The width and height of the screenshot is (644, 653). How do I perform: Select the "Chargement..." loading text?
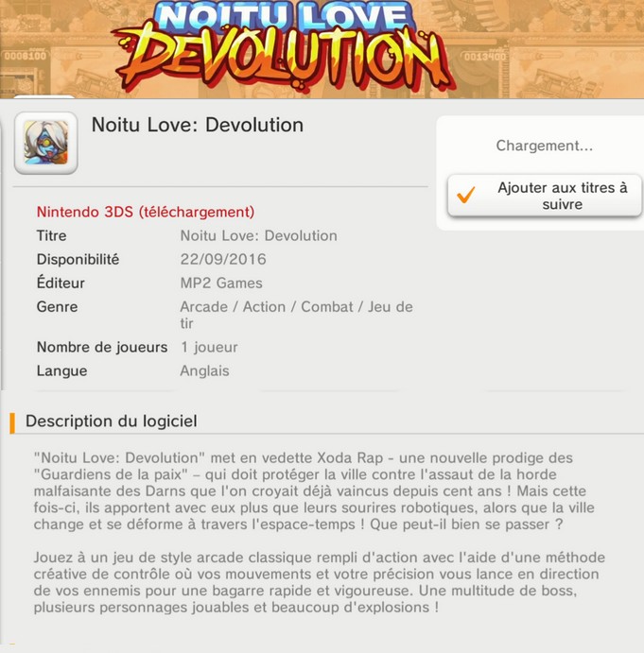[x=545, y=146]
